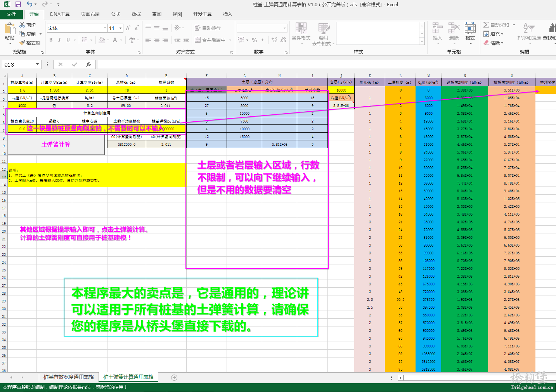Image resolution: width=556 pixels, height=392 pixels.
Task: Toggle middle vertical alignment
Action: pyautogui.click(x=157, y=28)
